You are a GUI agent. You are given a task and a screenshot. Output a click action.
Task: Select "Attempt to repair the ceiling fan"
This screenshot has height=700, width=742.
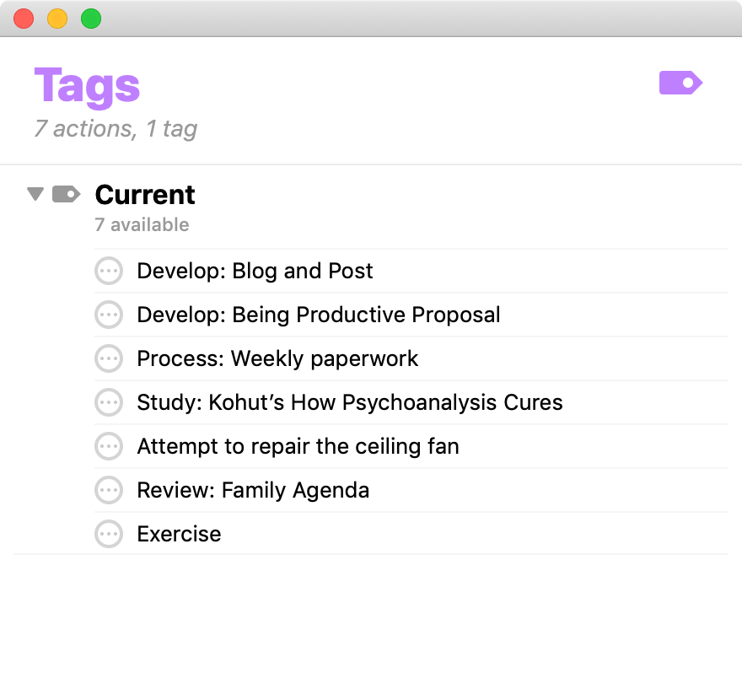(x=298, y=446)
